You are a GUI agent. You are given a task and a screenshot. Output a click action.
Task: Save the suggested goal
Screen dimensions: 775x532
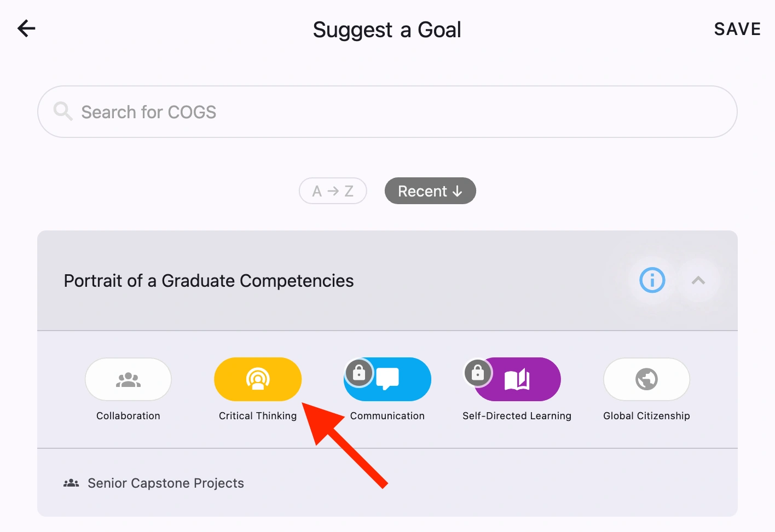[x=737, y=28]
